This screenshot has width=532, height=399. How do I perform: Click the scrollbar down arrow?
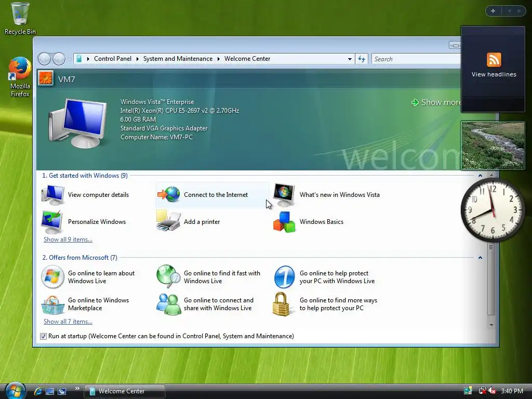tap(491, 325)
